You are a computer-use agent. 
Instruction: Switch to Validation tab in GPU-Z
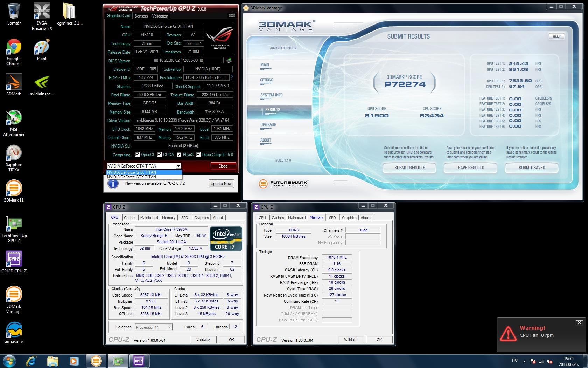pyautogui.click(x=160, y=16)
